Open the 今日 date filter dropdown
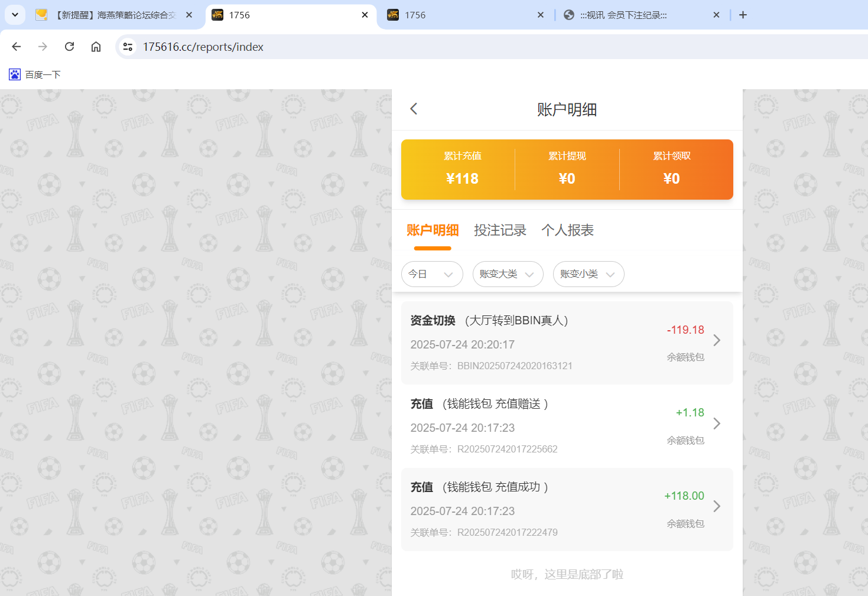This screenshot has width=868, height=596. pos(432,274)
